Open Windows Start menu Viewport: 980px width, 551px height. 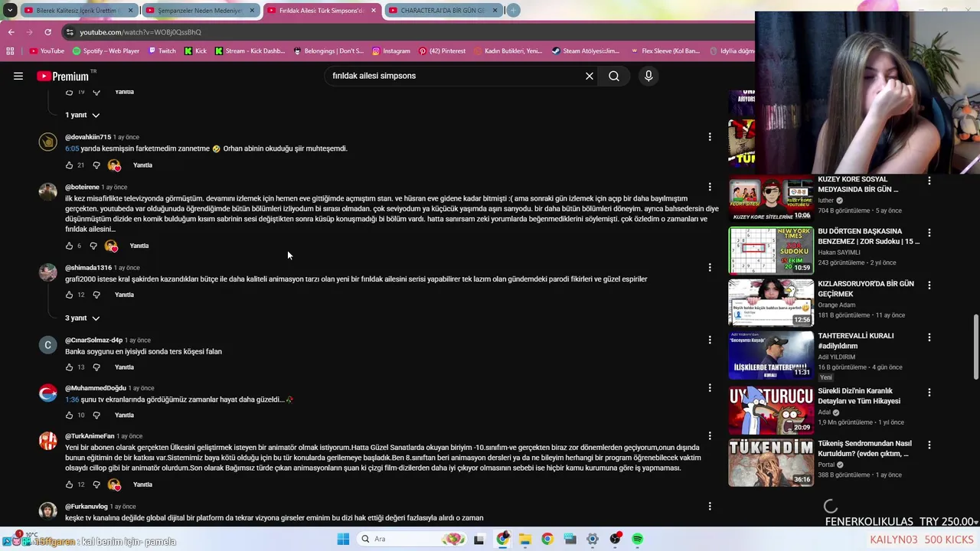343,539
